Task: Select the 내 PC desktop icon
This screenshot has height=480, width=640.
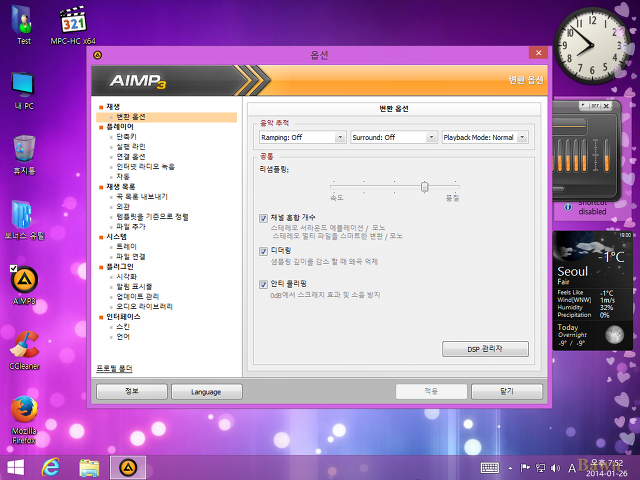Action: 24,91
